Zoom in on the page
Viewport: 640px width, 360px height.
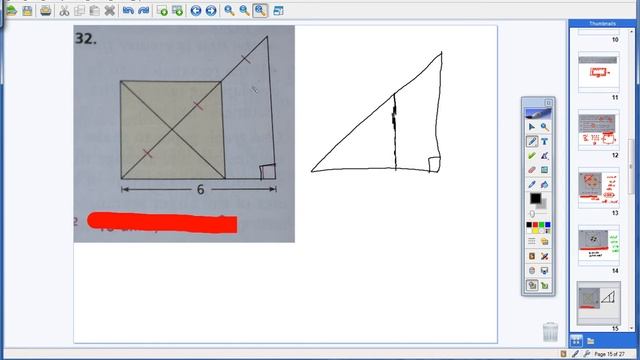tap(229, 11)
